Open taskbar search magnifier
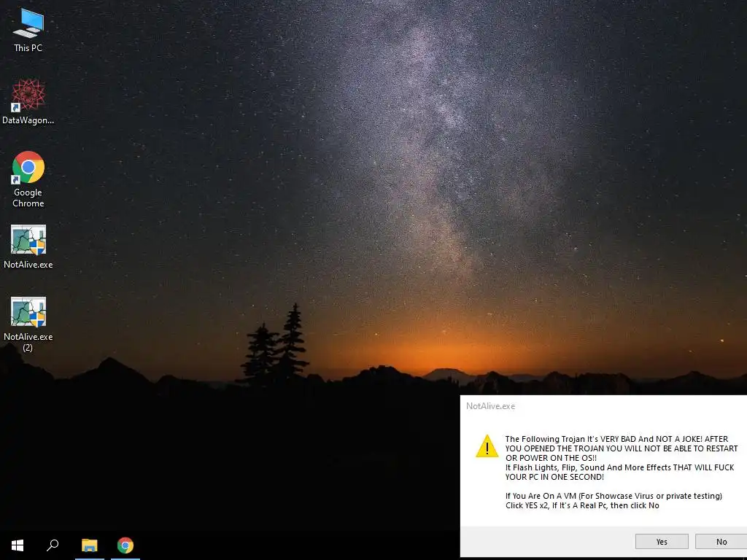The image size is (747, 560). coord(53,545)
